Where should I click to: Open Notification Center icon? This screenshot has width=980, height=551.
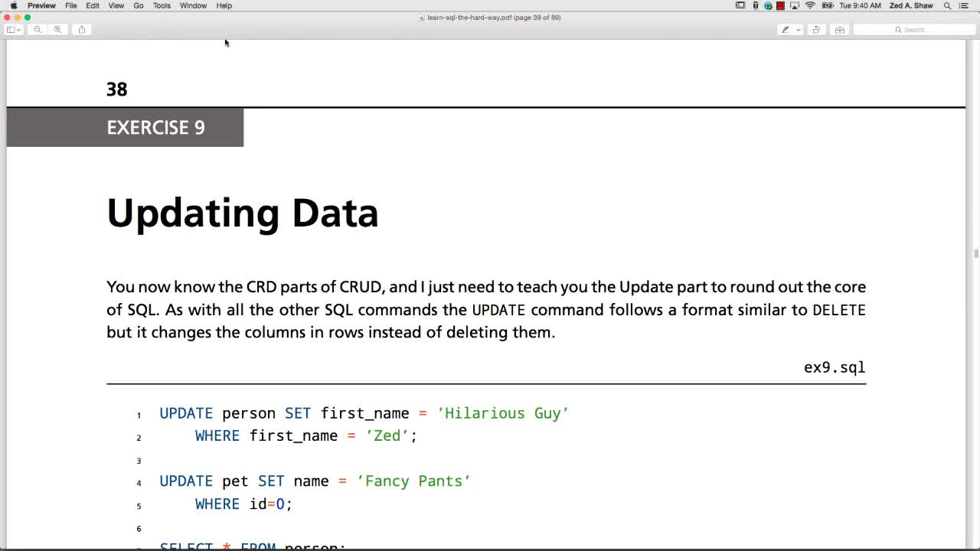(x=964, y=5)
